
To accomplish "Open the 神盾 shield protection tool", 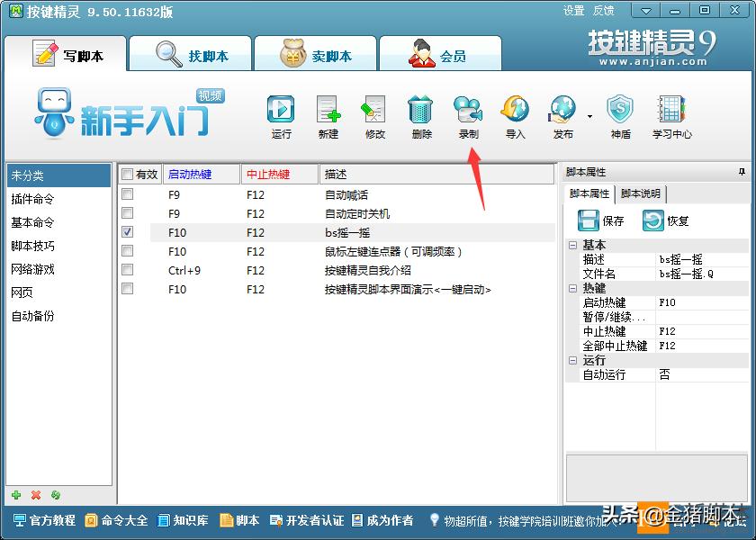I will click(619, 112).
